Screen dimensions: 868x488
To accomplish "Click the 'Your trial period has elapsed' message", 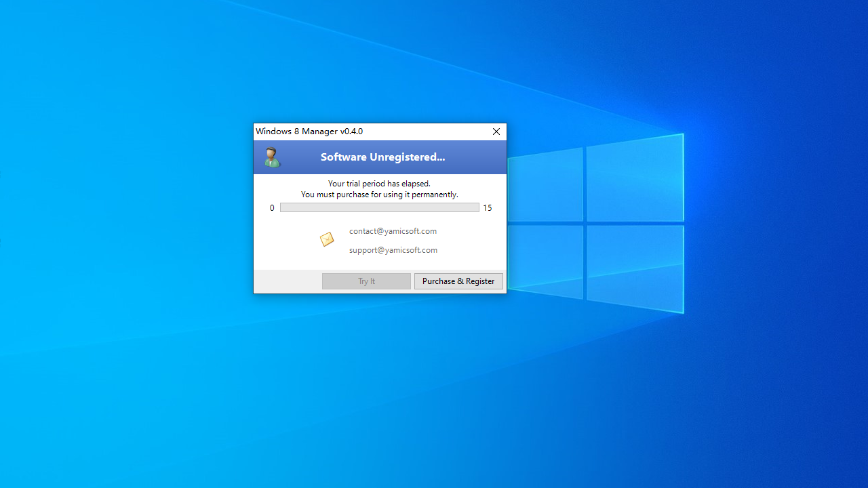I will 379,184.
